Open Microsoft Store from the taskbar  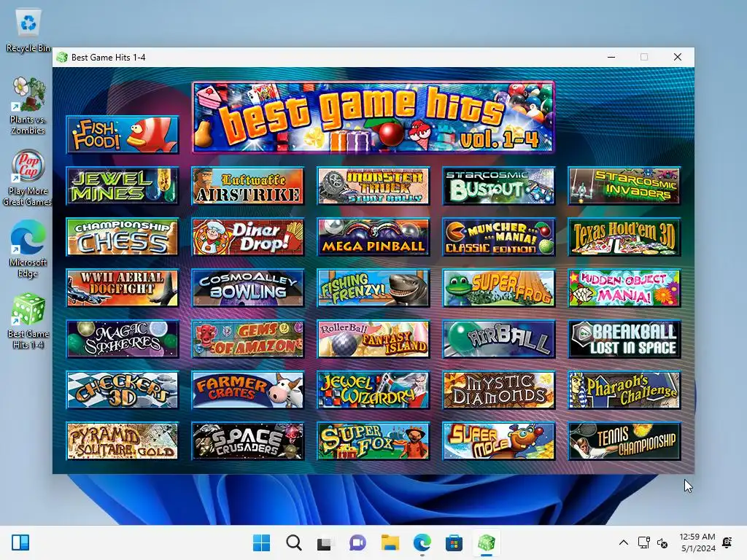click(x=454, y=542)
